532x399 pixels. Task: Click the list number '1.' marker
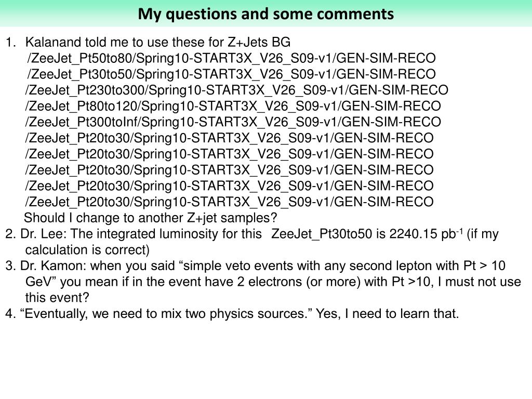pos(10,42)
